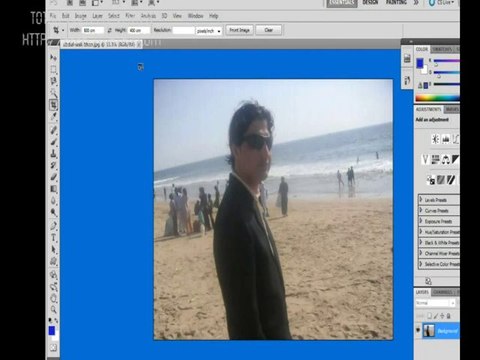
Task: Toggle lock transparent pixels
Action: (x=429, y=316)
